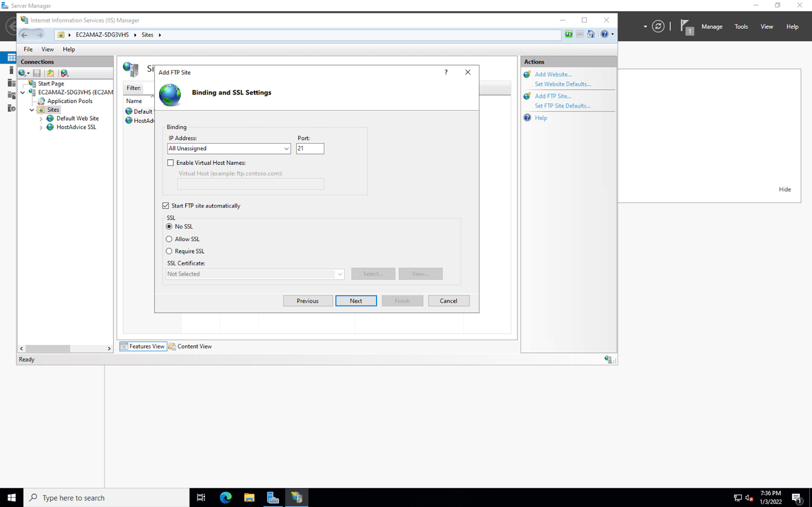
Task: Open the IIS Manager Help menu
Action: (69, 49)
